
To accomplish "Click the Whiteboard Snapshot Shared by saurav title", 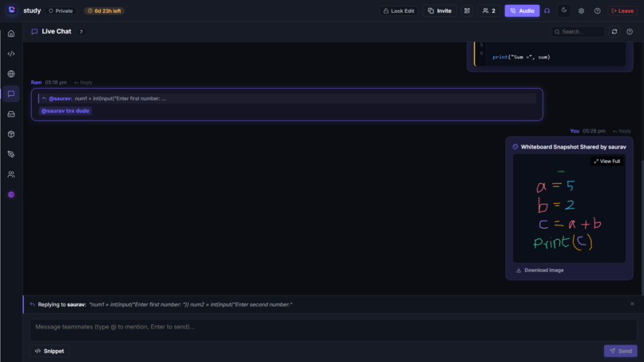I will point(574,147).
